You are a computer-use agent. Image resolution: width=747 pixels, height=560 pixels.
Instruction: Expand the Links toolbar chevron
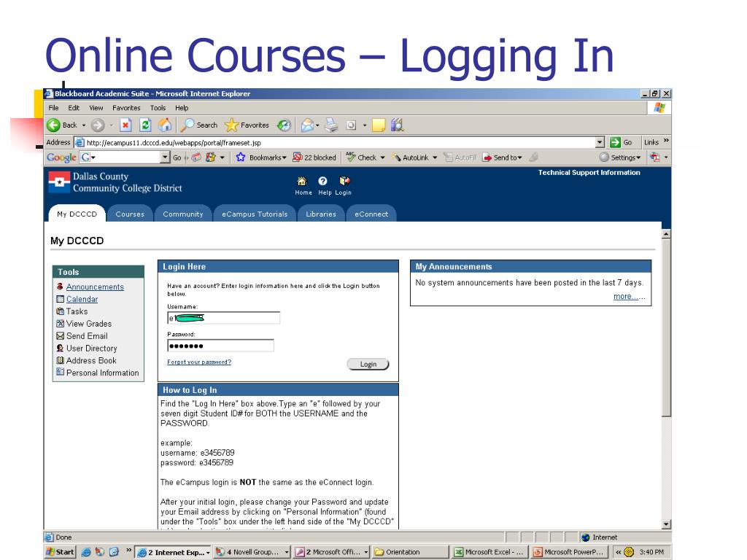[666, 141]
